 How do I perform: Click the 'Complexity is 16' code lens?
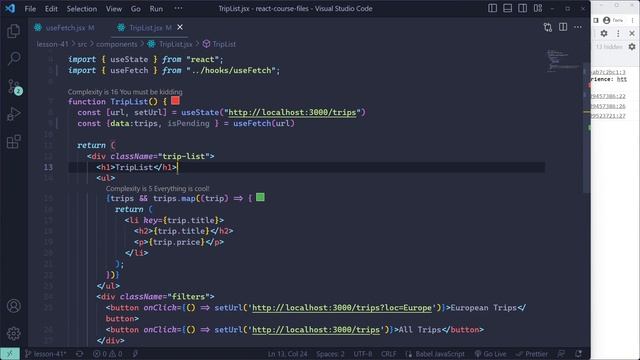125,92
